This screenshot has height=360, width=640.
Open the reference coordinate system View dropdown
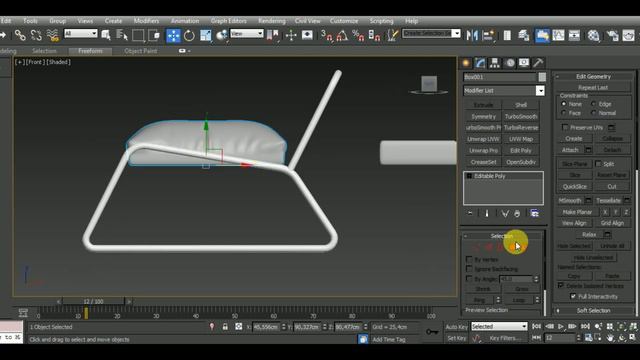coord(247,33)
